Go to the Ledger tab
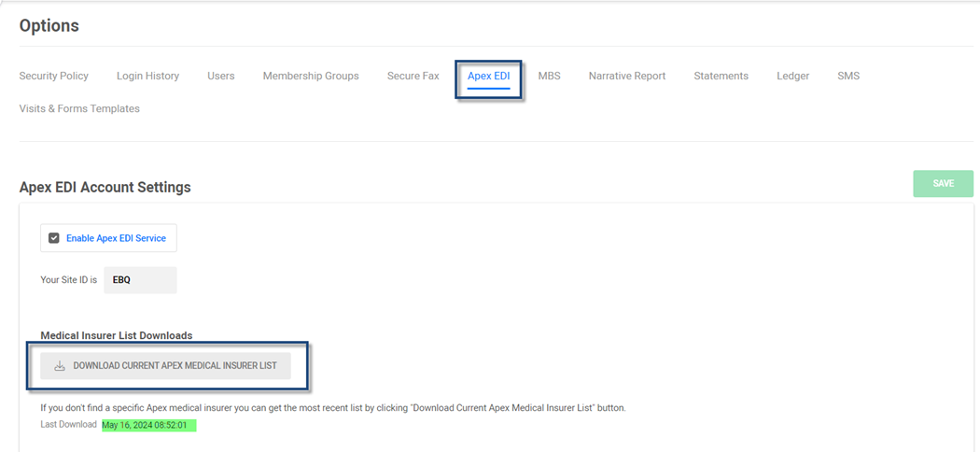980x452 pixels. (793, 76)
